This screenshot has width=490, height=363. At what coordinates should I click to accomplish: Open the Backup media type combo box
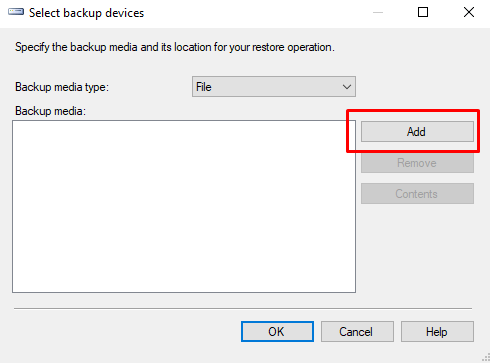[274, 87]
